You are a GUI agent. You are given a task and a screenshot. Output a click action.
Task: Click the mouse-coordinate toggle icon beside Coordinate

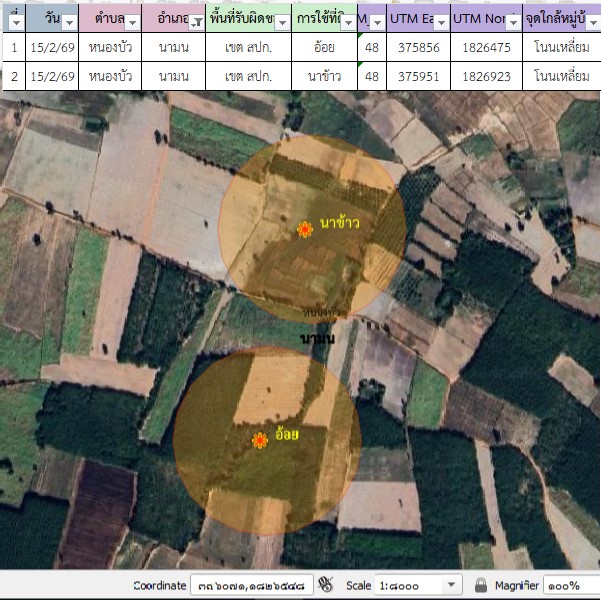click(325, 584)
